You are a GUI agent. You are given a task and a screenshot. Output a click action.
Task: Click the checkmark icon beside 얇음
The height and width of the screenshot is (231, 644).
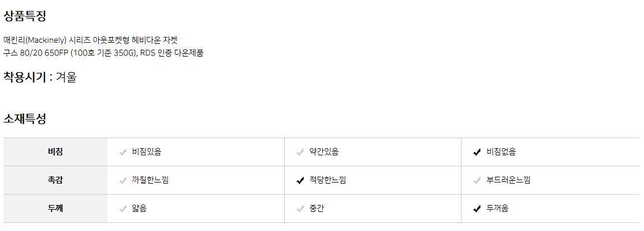coord(122,209)
